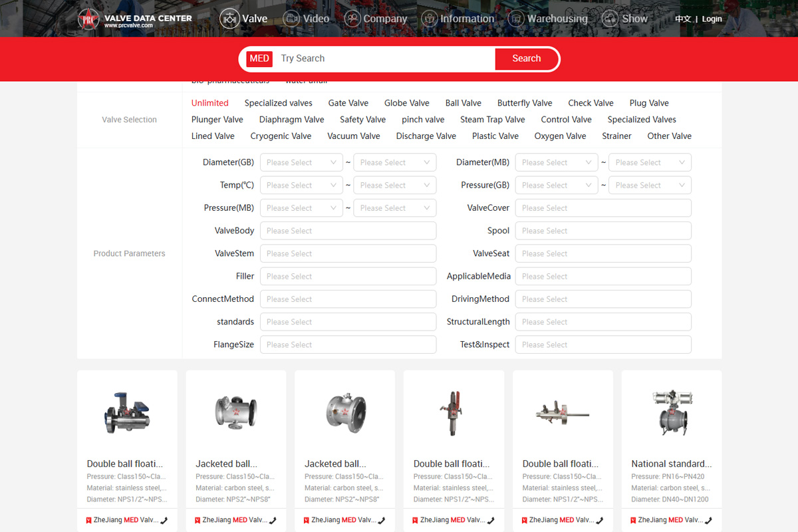Click the Valve nav icon
Viewport: 798px width, 532px height.
tap(229, 19)
